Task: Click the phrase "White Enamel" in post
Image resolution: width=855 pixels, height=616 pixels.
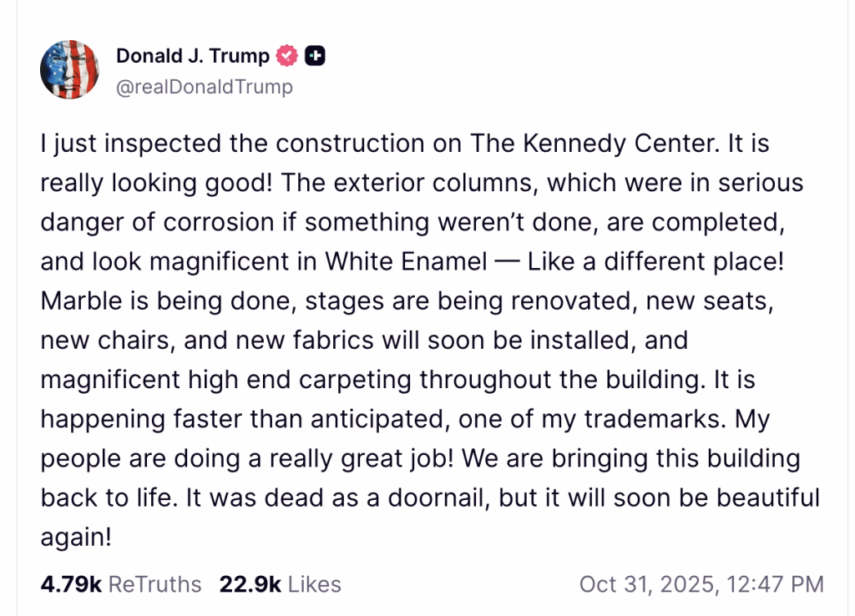Action: [x=406, y=261]
